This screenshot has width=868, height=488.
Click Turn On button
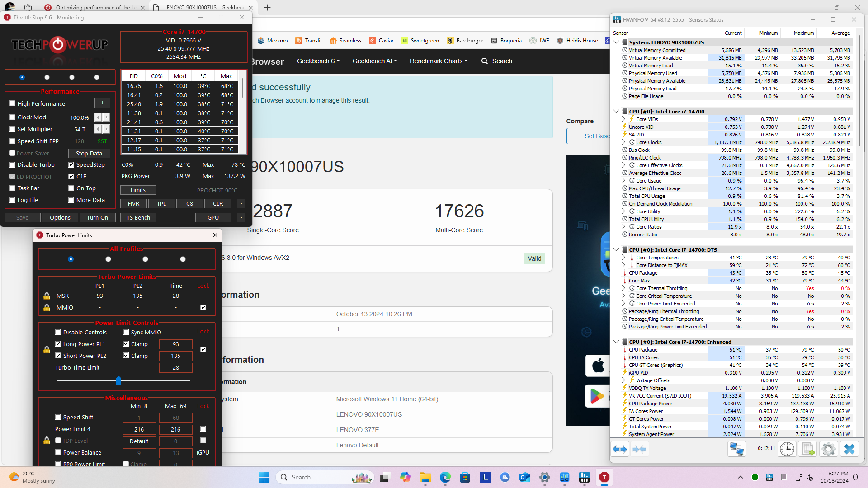coord(98,218)
